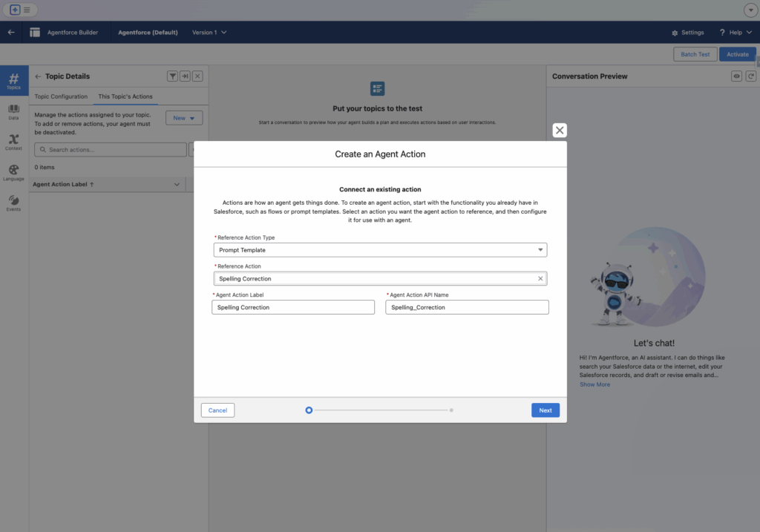The height and width of the screenshot is (532, 760).
Task: Click the Show More link
Action: [594, 384]
